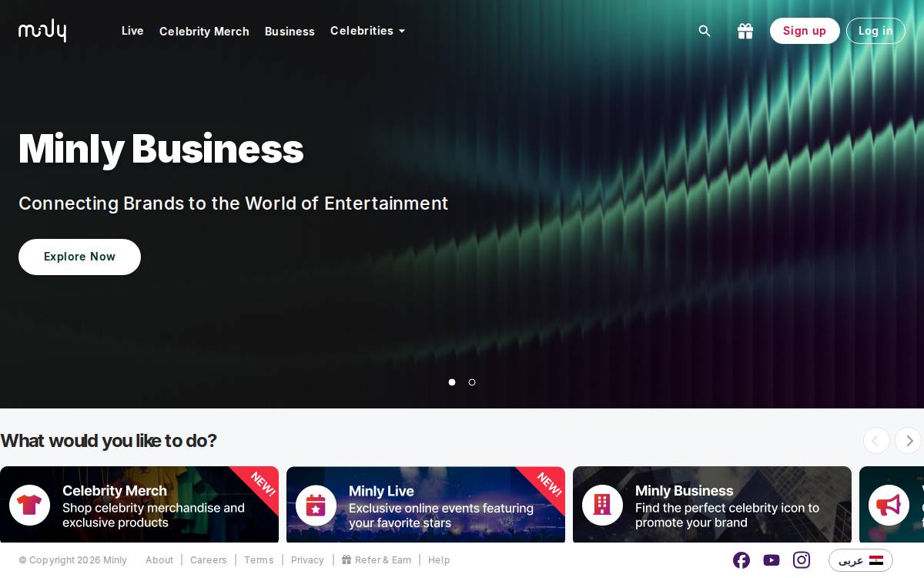This screenshot has height=578, width=924.
Task: Show previous cards with left arrow
Action: tap(876, 441)
